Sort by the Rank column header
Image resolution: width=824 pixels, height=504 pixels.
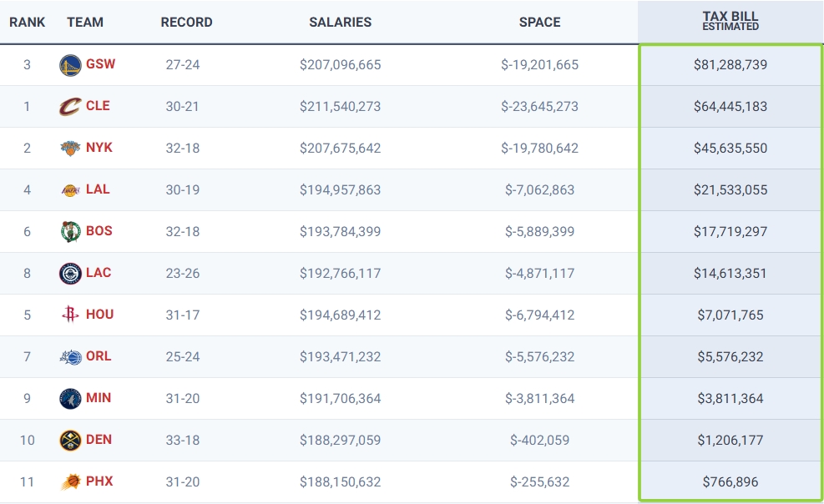point(28,23)
